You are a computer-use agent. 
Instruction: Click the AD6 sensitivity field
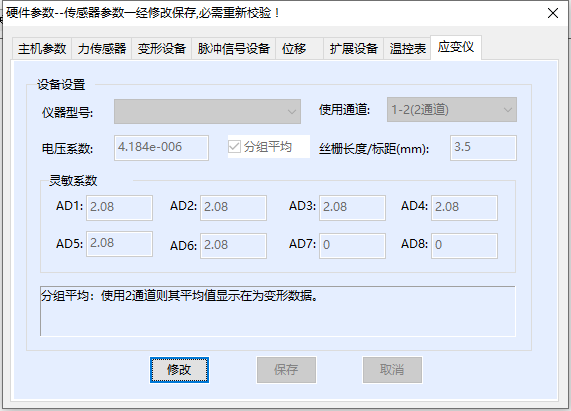click(x=233, y=246)
